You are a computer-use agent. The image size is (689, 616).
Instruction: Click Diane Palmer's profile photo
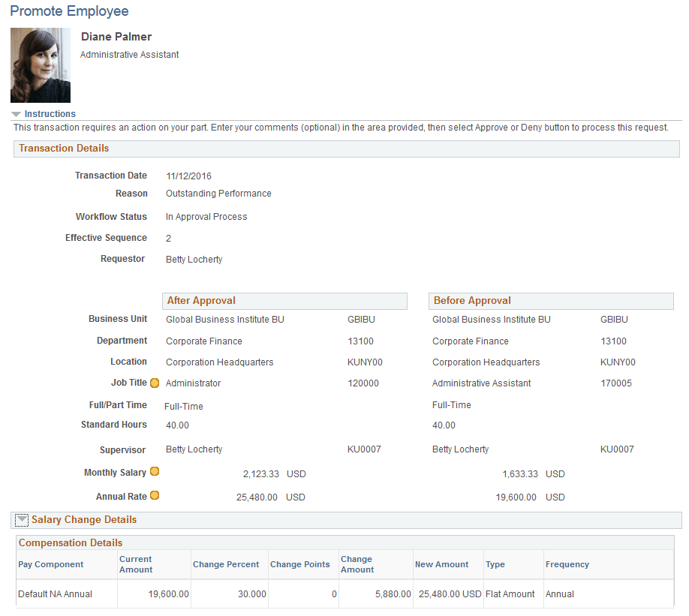point(41,65)
